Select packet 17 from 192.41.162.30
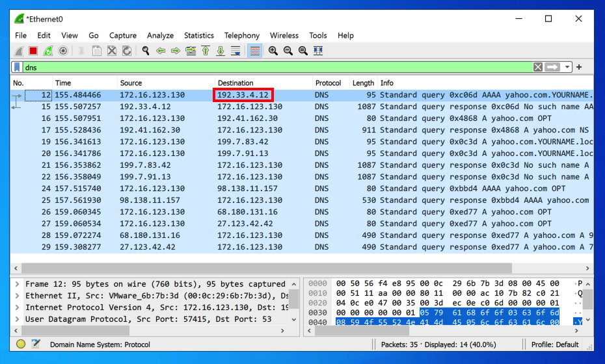605x364 pixels. point(302,130)
